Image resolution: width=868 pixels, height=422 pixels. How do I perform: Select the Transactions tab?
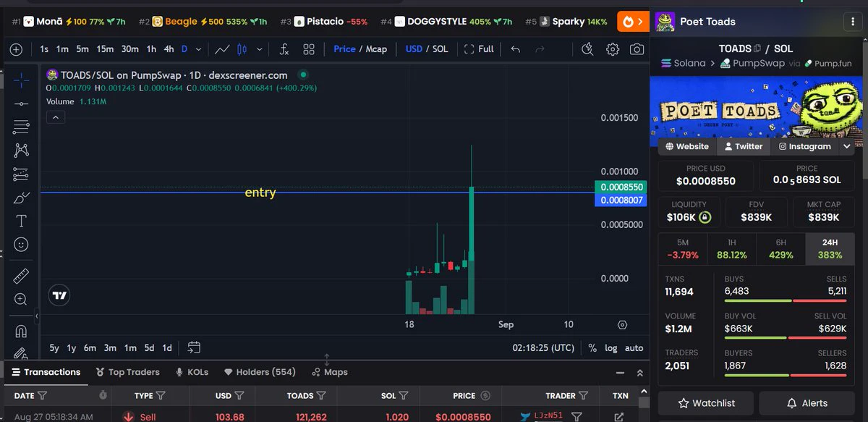point(46,372)
